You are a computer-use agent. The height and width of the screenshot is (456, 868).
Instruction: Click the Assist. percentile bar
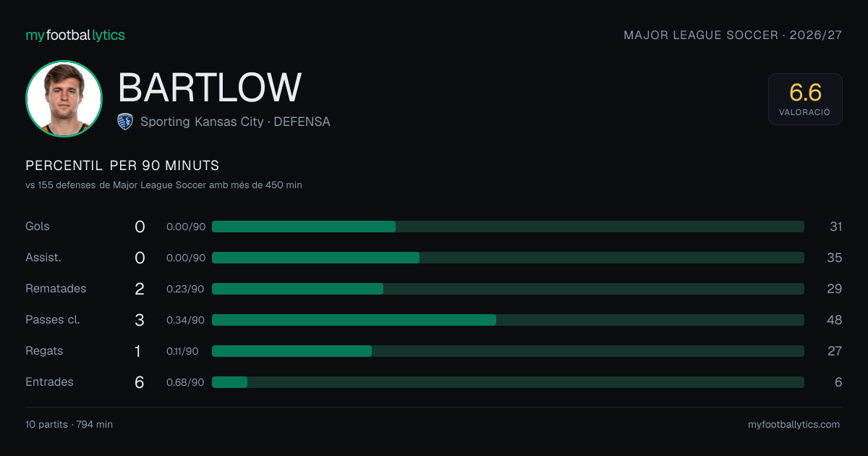coord(508,258)
